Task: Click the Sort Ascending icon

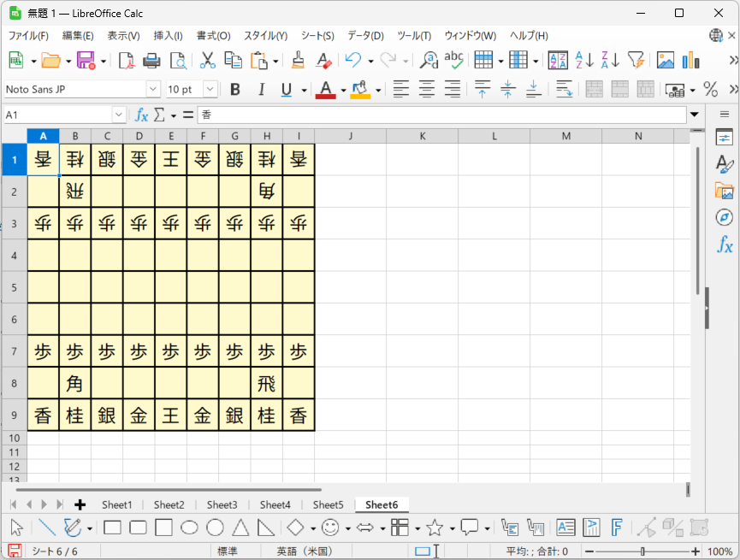Action: pos(584,60)
